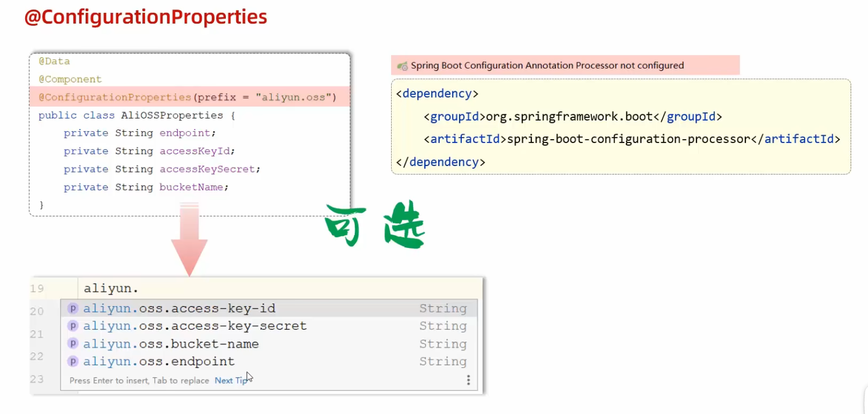Viewport: 868px width, 414px height.
Task: Click line number 19 in the gutter
Action: (x=37, y=289)
